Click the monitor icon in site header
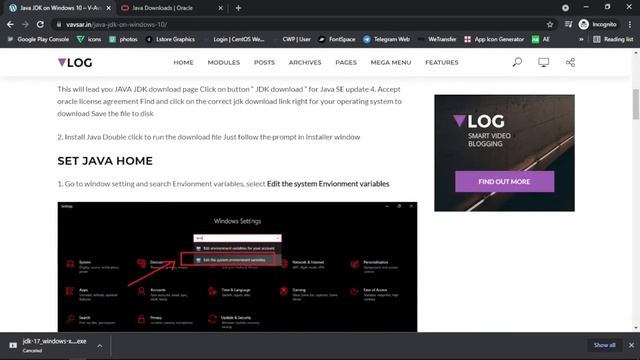The width and height of the screenshot is (640, 360). (543, 62)
